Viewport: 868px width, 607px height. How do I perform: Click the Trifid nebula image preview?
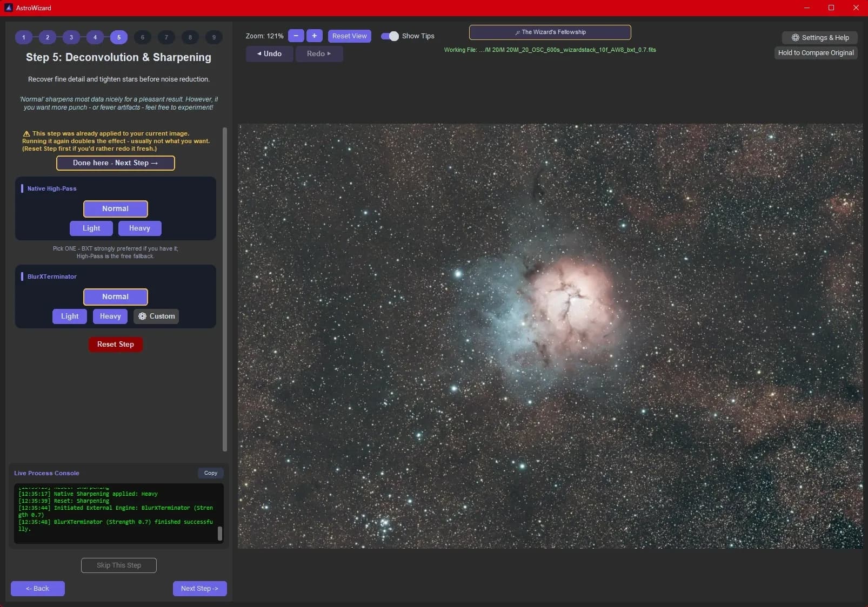[x=550, y=336]
